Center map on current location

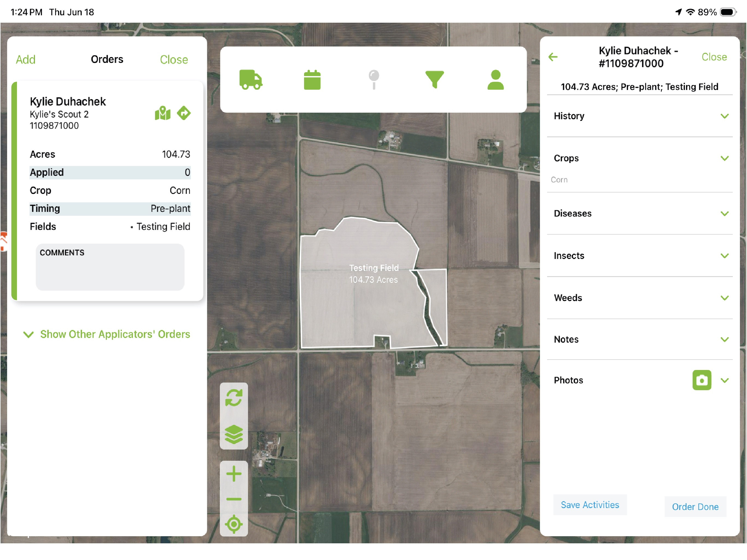[234, 524]
